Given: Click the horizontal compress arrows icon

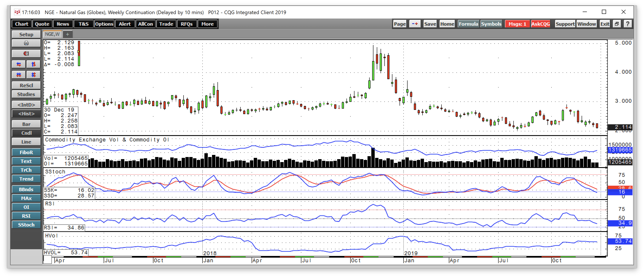Looking at the screenshot, I should pos(19,75).
